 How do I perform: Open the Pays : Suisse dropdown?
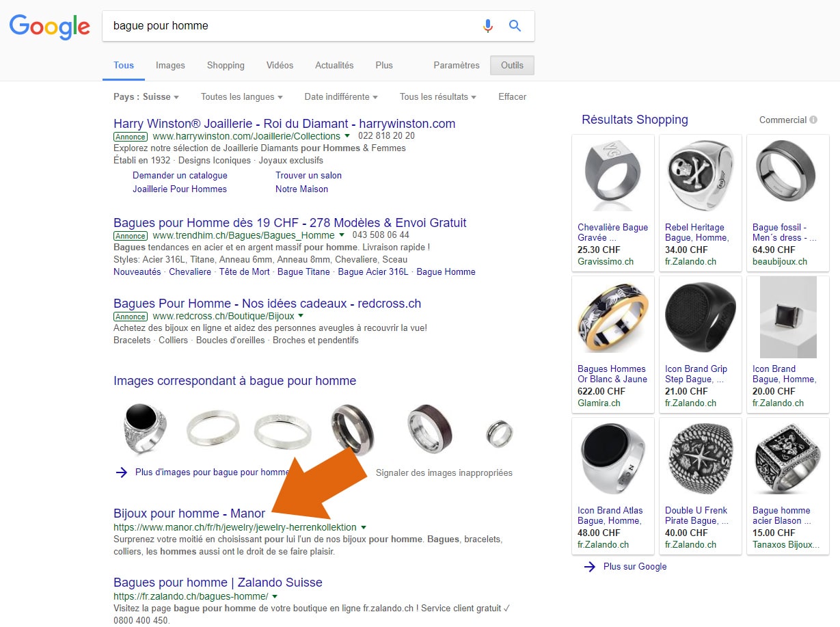(x=146, y=97)
